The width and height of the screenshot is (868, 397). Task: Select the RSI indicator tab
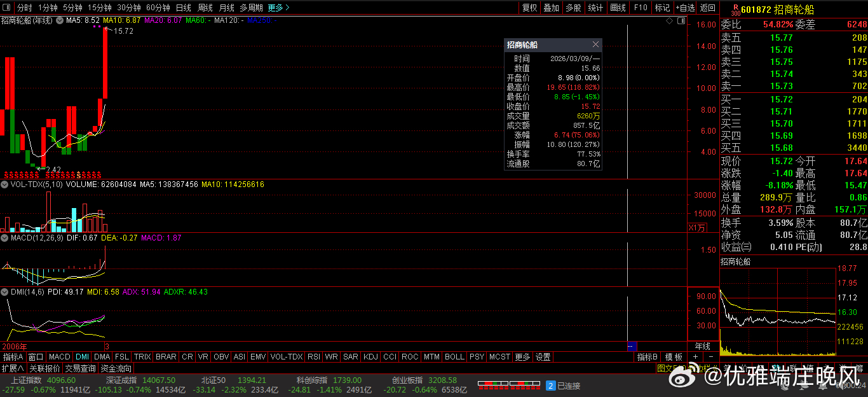pyautogui.click(x=314, y=357)
